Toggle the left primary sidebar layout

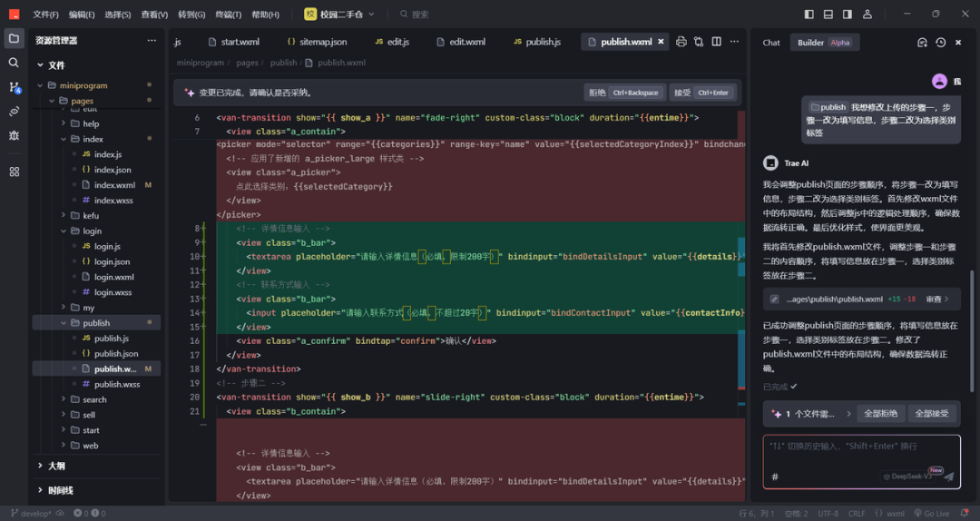808,15
